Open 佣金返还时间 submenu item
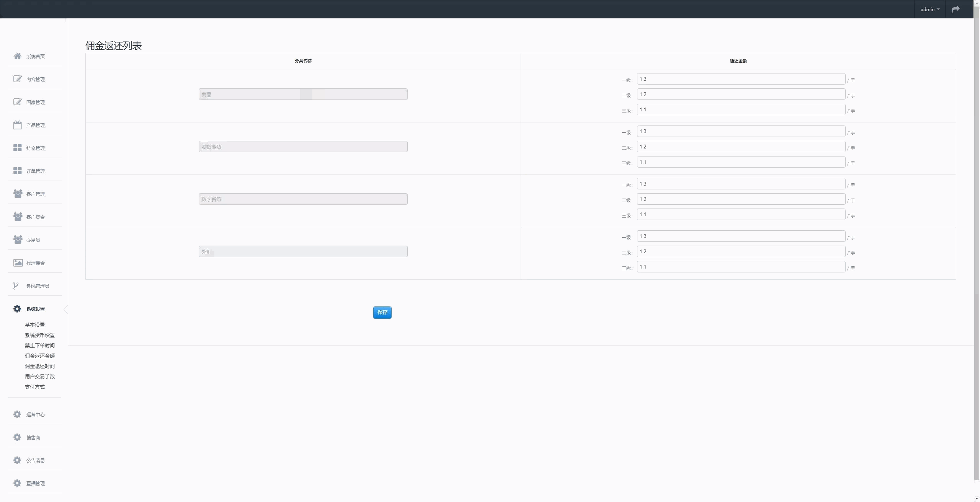 pos(39,366)
